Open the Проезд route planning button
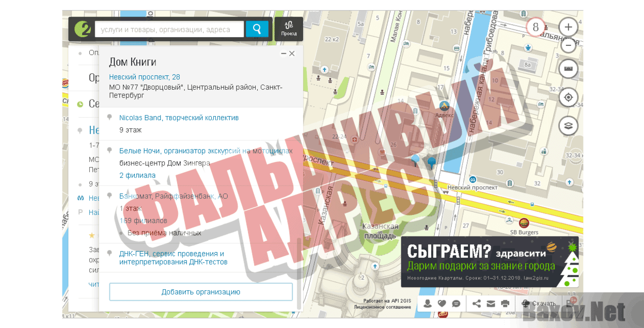 tap(289, 28)
